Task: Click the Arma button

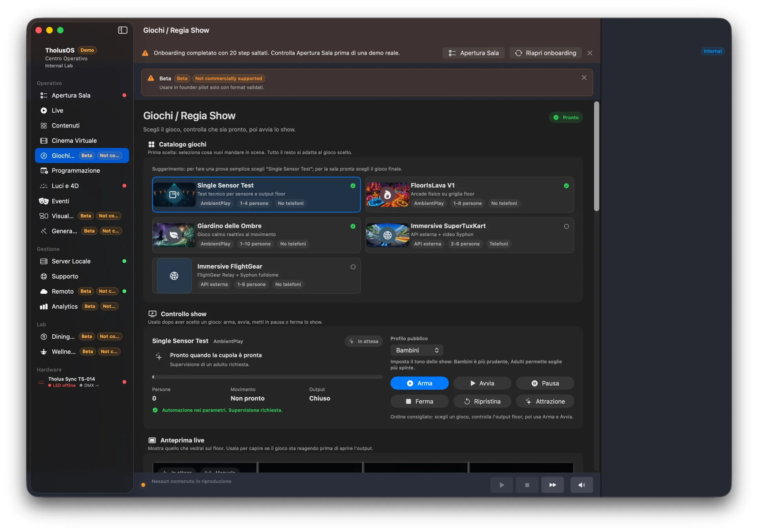Action: (x=419, y=383)
